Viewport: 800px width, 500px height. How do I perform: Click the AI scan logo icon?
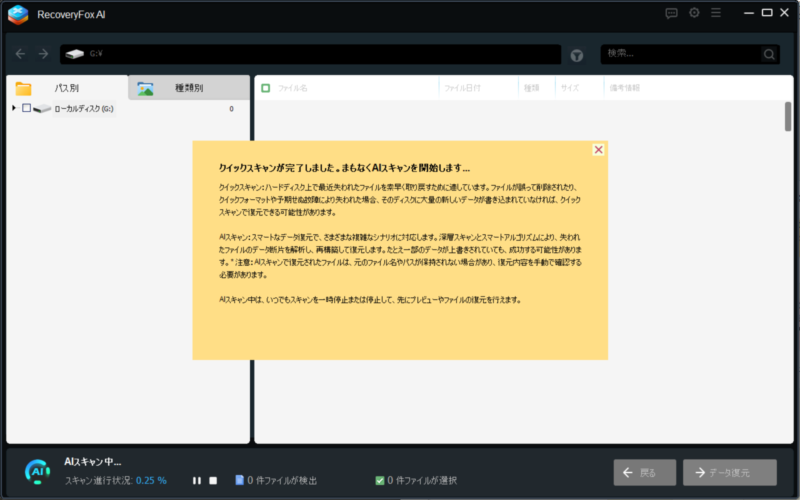point(37,471)
